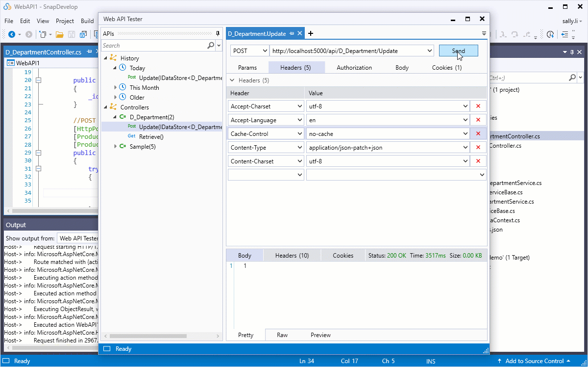The height and width of the screenshot is (367, 588).
Task: Open the sally.li account dropdown
Action: tap(573, 21)
